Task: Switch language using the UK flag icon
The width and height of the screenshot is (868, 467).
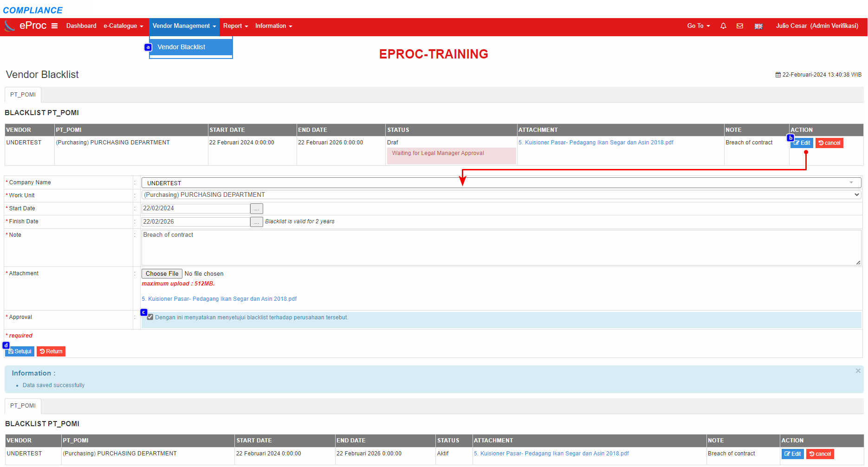Action: coord(758,26)
